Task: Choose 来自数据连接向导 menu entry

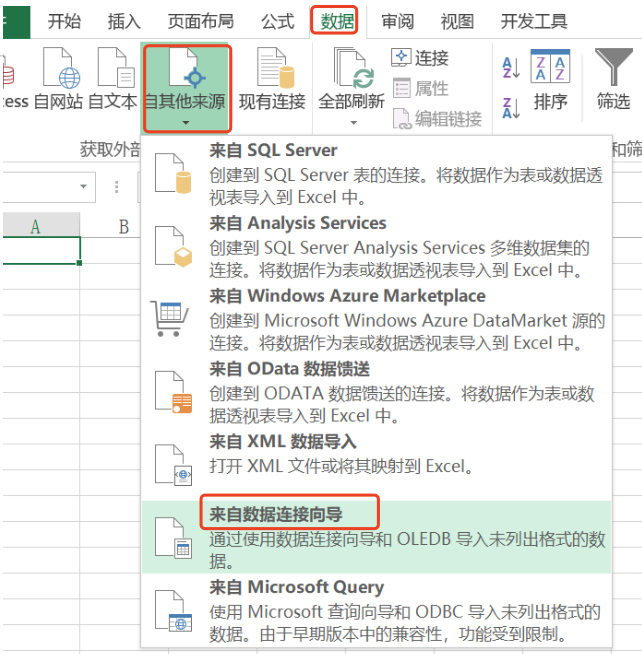Action: pyautogui.click(x=376, y=537)
